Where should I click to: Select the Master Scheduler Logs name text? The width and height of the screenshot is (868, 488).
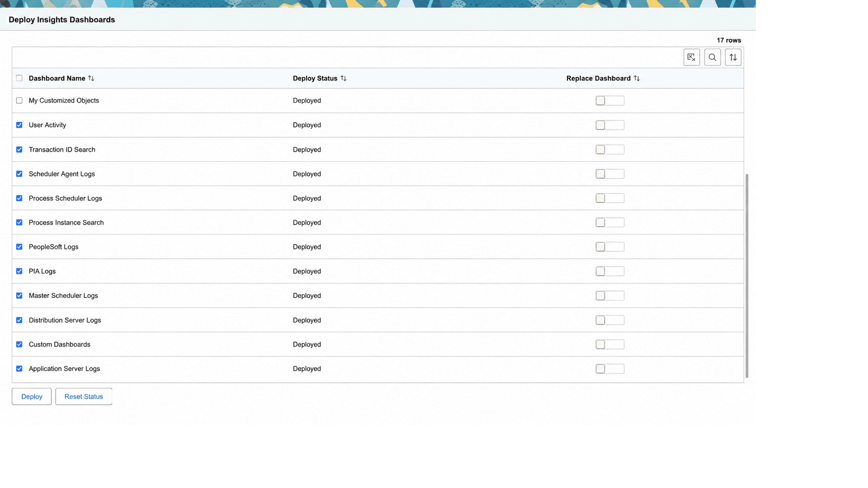[63, 296]
